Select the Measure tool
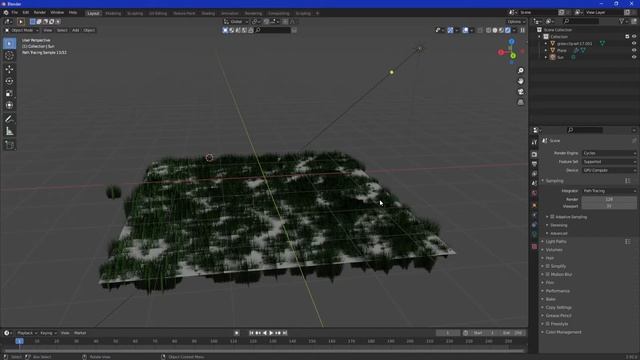Viewport: 640px width, 360px height. click(9, 131)
